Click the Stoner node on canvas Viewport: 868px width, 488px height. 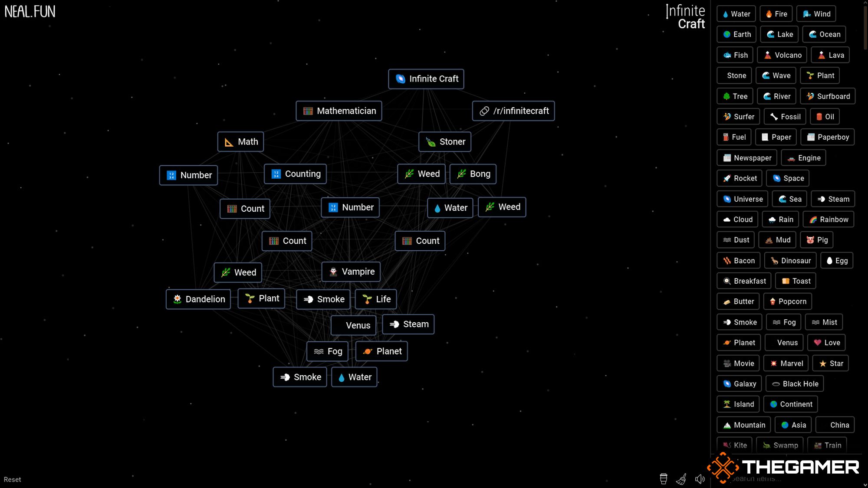pyautogui.click(x=447, y=141)
